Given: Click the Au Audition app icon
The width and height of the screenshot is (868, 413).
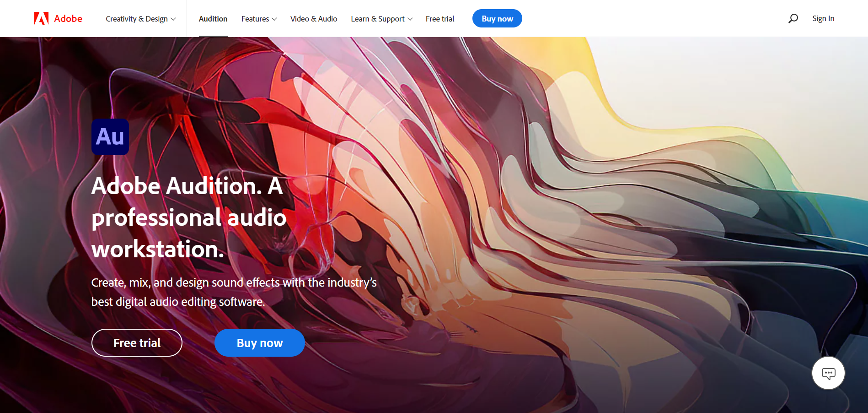Looking at the screenshot, I should tap(110, 137).
